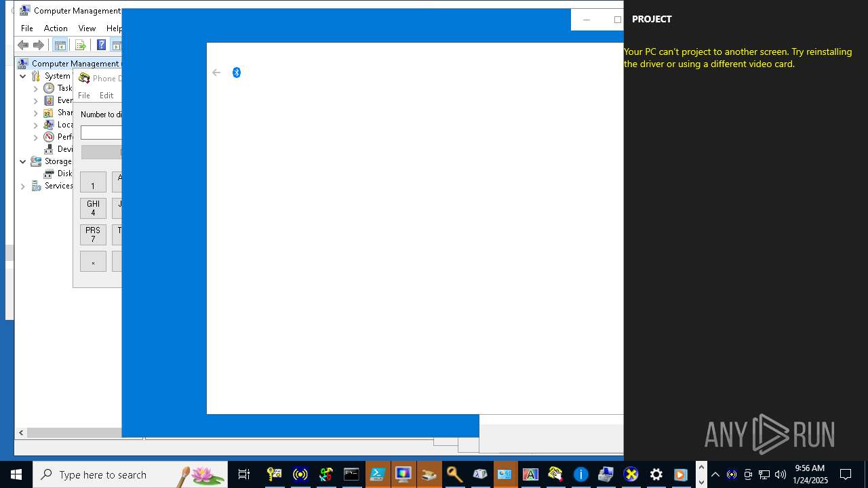Viewport: 868px width, 488px height.
Task: Open the Command Prompt taskbar icon
Action: pyautogui.click(x=351, y=474)
